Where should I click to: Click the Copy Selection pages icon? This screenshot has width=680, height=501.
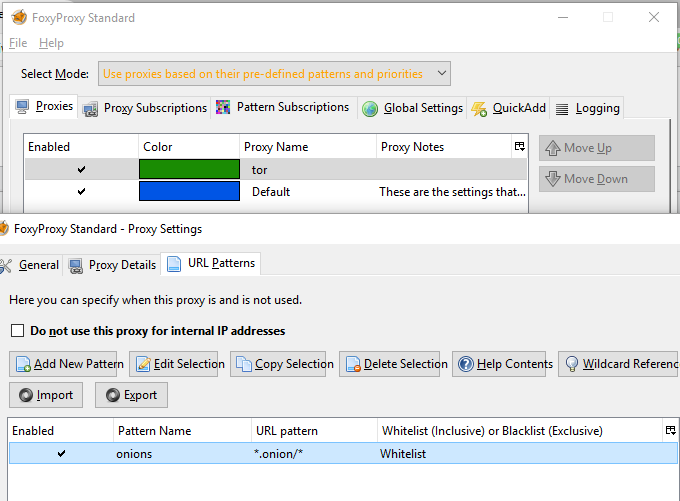(x=244, y=364)
